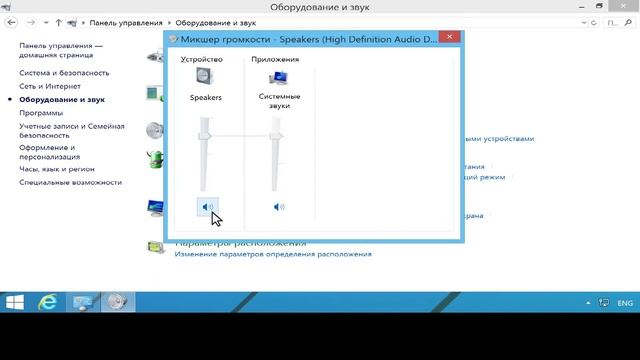The width and height of the screenshot is (640, 360).
Task: Open Часы, язык и регион category
Action: click(57, 169)
